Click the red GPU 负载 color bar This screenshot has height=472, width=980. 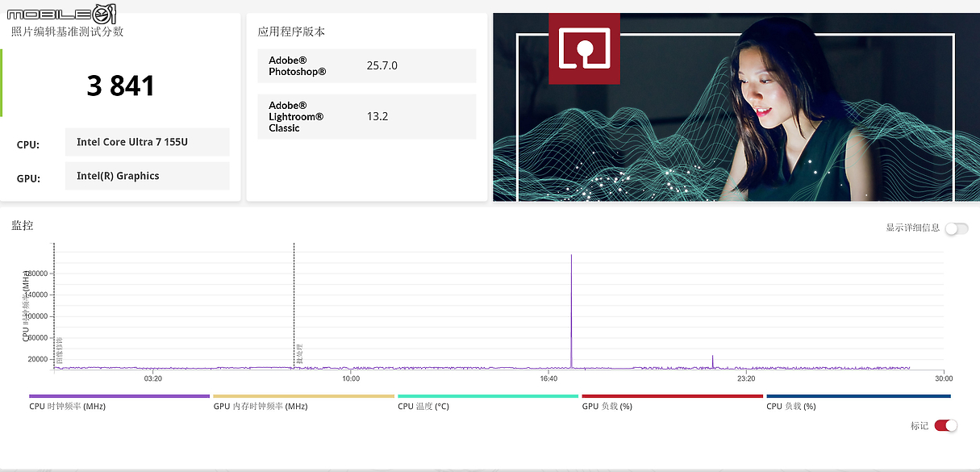pos(672,396)
